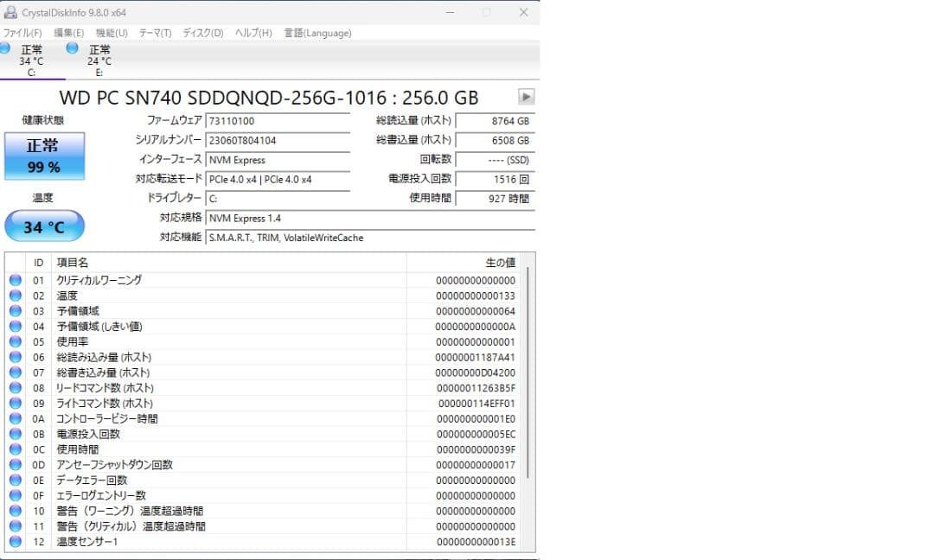The height and width of the screenshot is (560, 934).
Task: Click the 正常 99 % health status button
Action: pyautogui.click(x=44, y=156)
